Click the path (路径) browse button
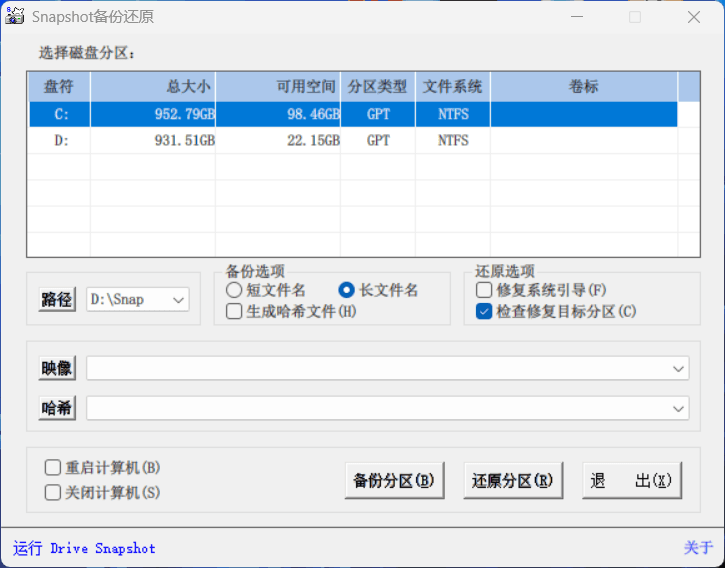 click(x=57, y=299)
